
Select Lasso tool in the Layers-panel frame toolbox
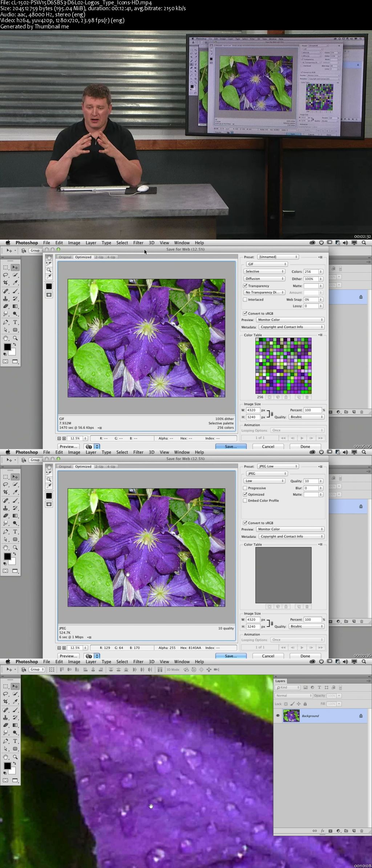coord(5,694)
